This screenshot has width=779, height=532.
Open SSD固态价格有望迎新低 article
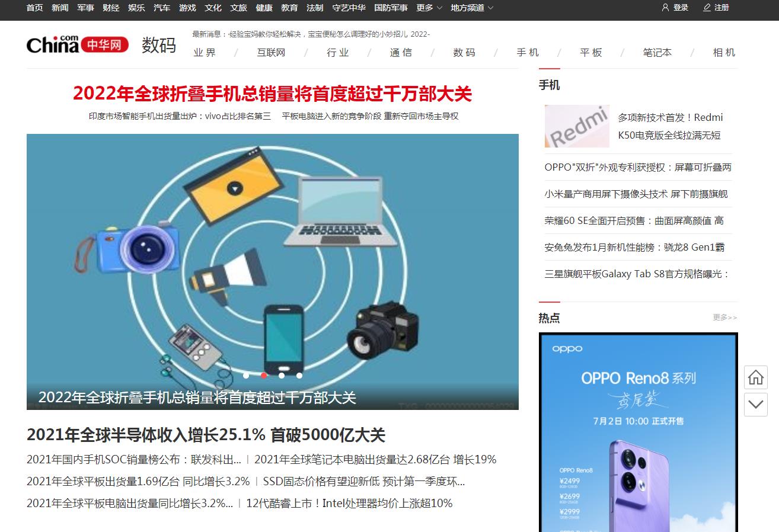coord(364,482)
